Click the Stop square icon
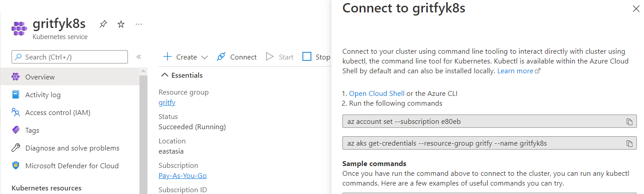The image size is (644, 194). pos(307,57)
